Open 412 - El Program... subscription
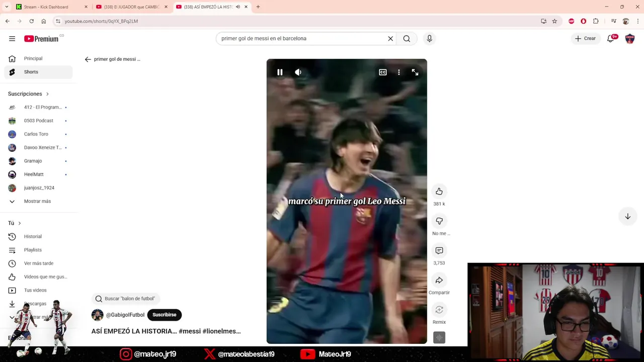This screenshot has width=644, height=362. coord(38,107)
